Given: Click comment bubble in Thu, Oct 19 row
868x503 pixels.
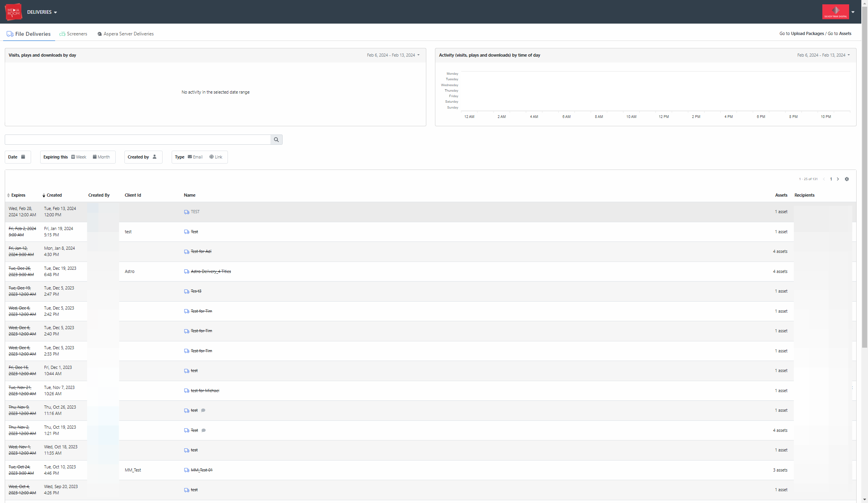Looking at the screenshot, I should coord(204,430).
